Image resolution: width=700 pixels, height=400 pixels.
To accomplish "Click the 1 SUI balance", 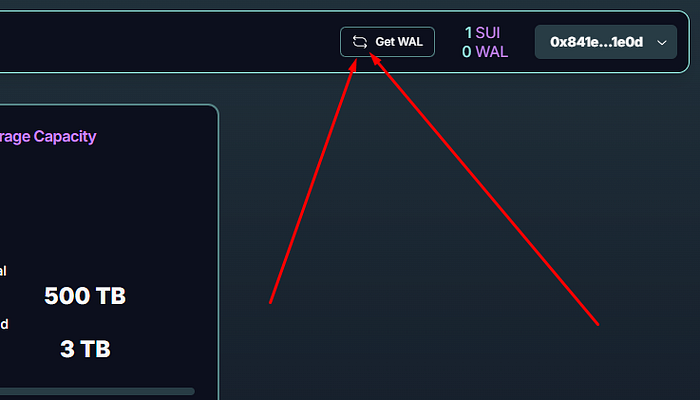I will pyautogui.click(x=482, y=33).
